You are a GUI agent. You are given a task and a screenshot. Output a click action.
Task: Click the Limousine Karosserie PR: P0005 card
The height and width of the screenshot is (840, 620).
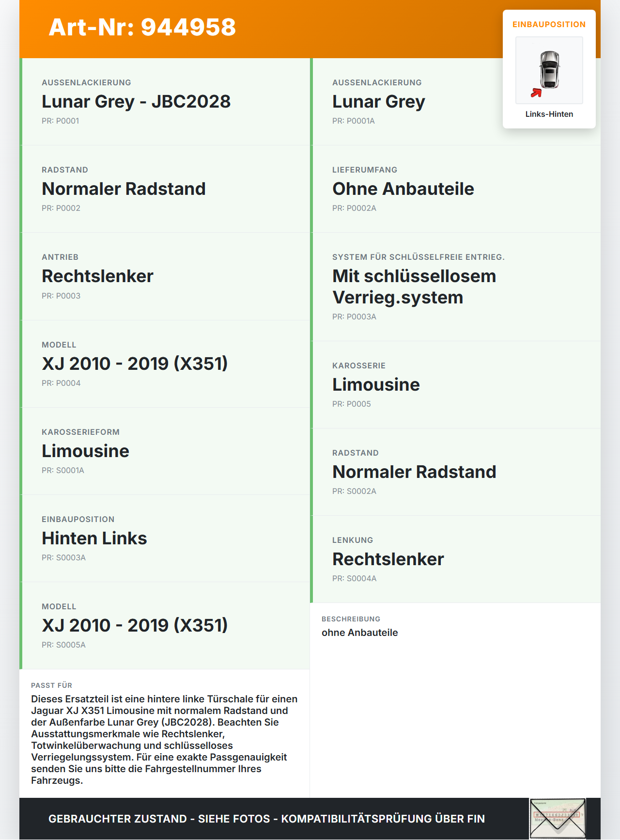tap(455, 385)
